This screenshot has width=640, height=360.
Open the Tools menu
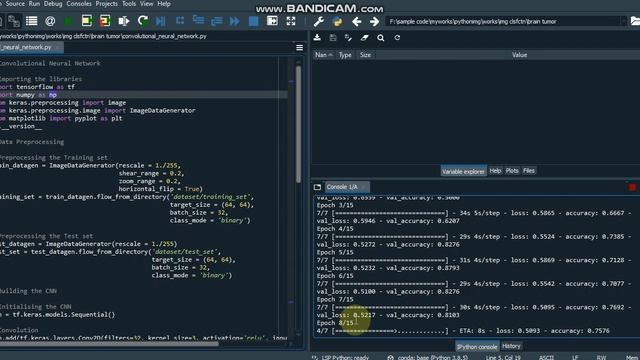(129, 4)
